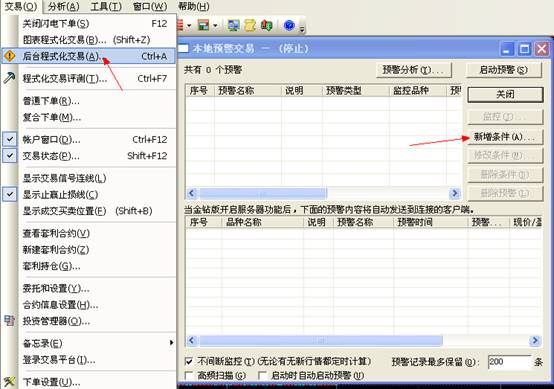Open the dual-monitor screens toolbar icon

point(233,25)
